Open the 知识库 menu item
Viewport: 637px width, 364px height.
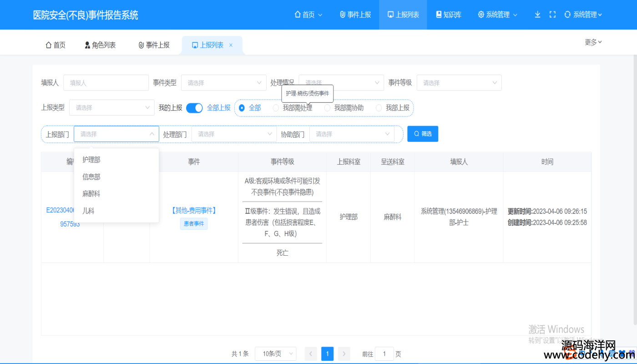(448, 15)
